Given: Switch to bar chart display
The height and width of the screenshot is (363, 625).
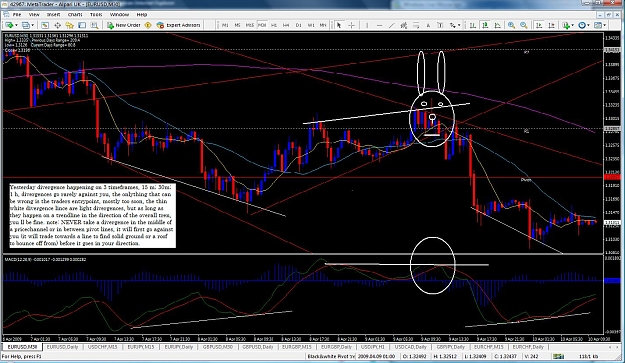Looking at the screenshot, I should (x=472, y=25).
